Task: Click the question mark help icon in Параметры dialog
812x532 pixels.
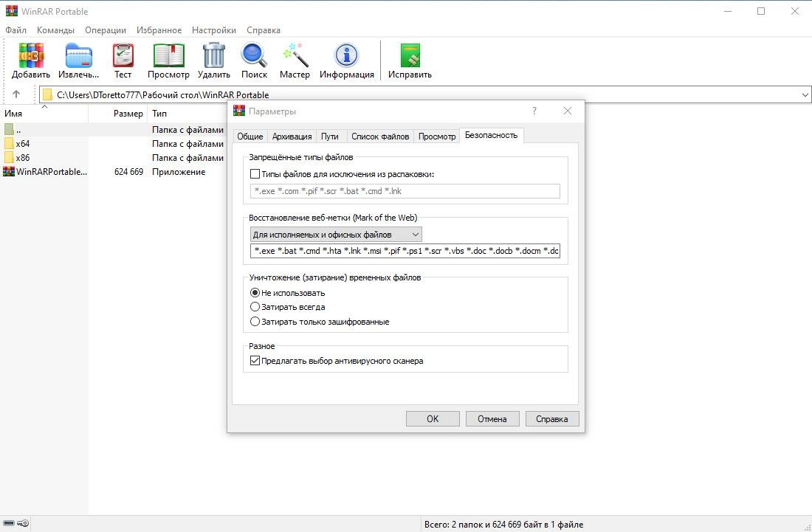Action: pos(534,111)
